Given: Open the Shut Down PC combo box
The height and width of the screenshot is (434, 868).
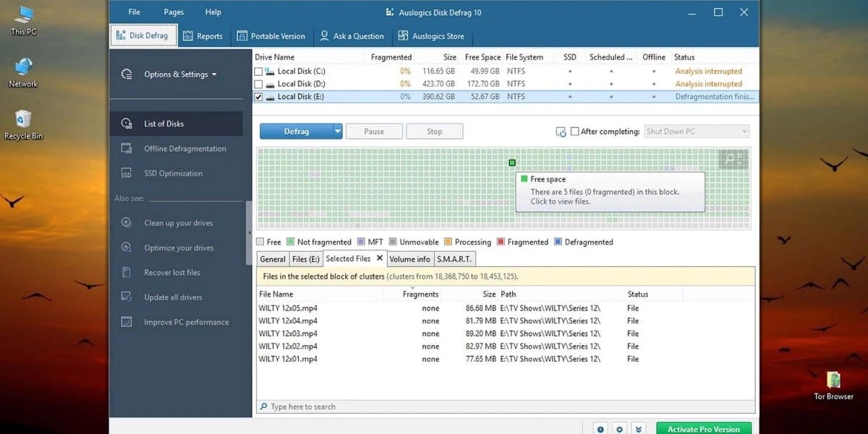Looking at the screenshot, I should coord(696,132).
